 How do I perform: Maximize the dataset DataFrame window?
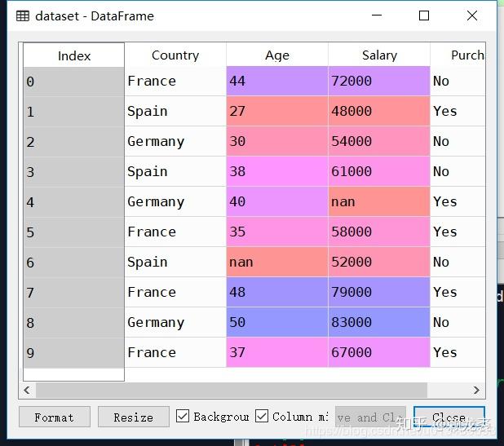424,15
